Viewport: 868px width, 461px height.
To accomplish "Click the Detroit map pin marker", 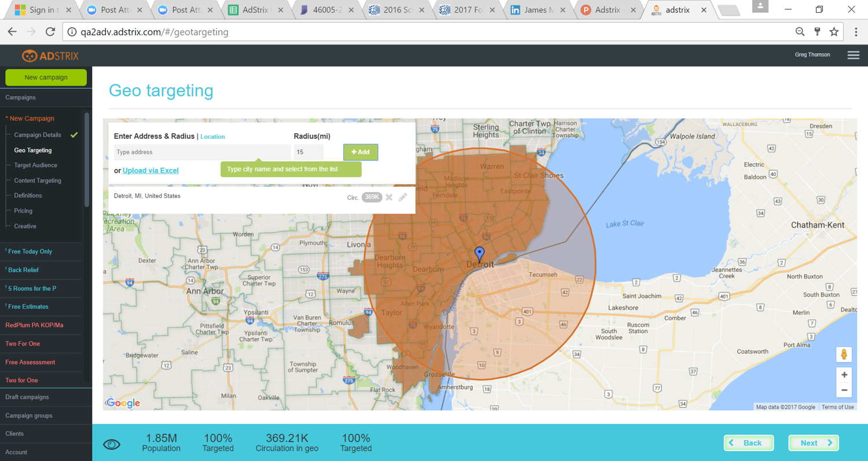I will [479, 255].
